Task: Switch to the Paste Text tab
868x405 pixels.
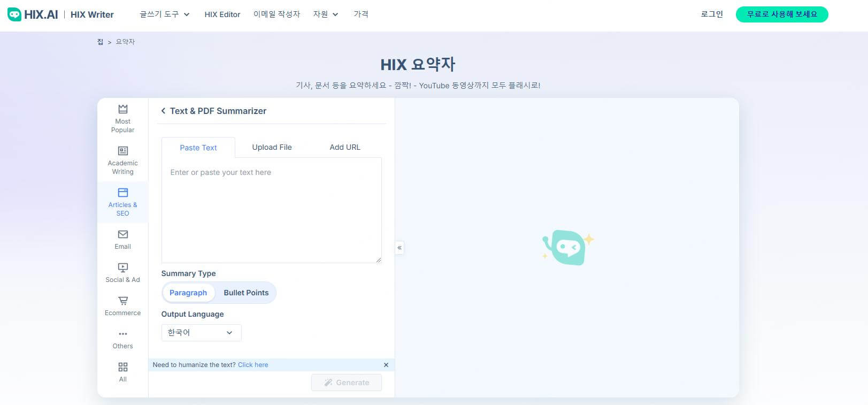Action: (198, 148)
